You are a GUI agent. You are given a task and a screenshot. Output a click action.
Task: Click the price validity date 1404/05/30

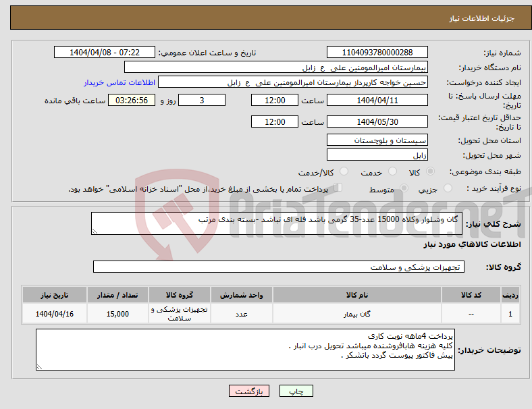377,121
